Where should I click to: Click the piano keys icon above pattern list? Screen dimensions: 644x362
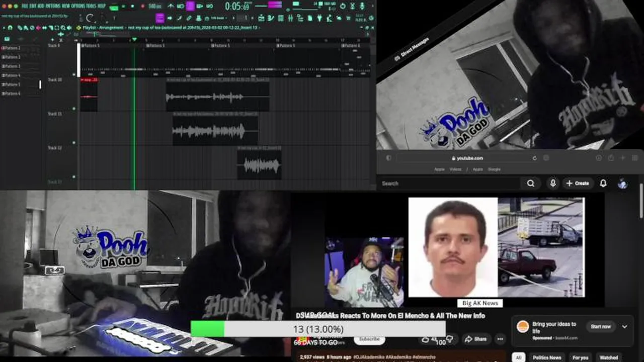tap(7, 39)
